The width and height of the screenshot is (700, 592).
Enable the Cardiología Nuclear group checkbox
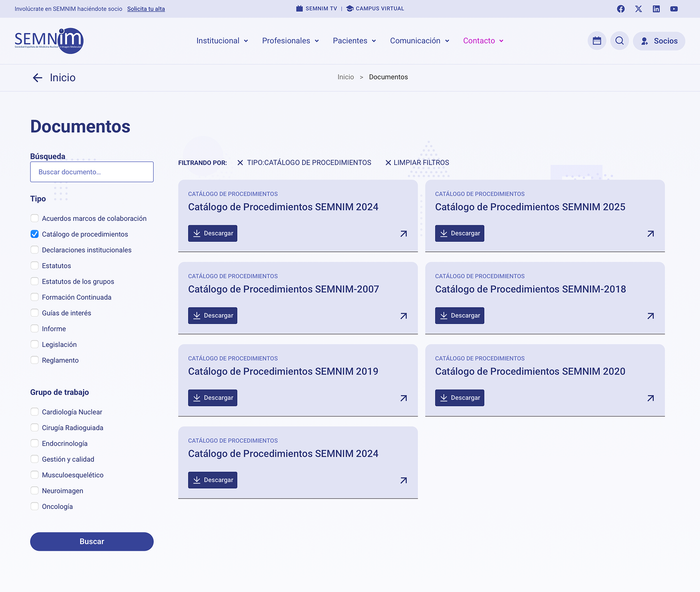tap(35, 412)
